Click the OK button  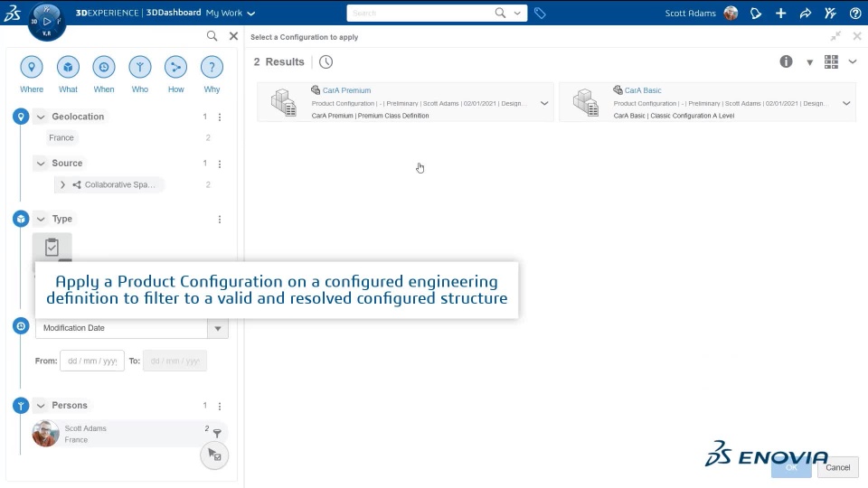(792, 467)
